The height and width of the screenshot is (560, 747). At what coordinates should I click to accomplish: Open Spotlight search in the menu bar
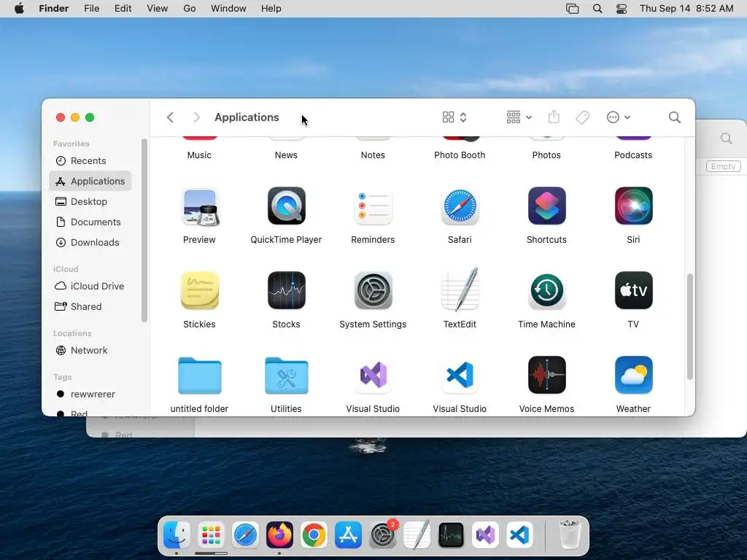(x=597, y=9)
